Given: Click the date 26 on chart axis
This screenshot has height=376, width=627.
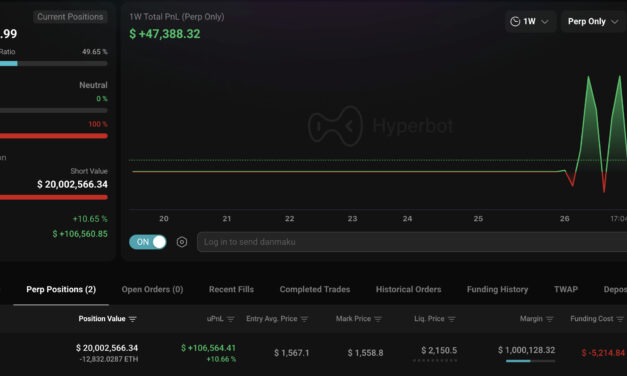Looking at the screenshot, I should [x=564, y=219].
